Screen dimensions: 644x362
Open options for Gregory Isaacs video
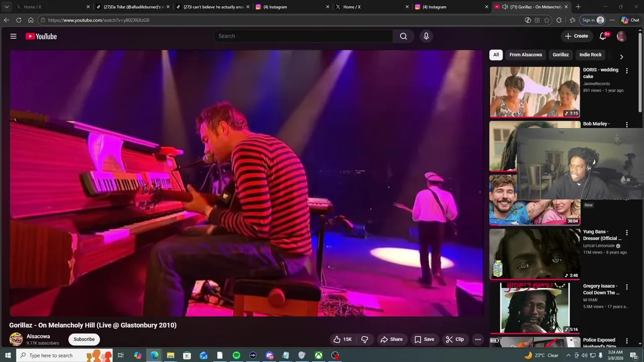[627, 287]
